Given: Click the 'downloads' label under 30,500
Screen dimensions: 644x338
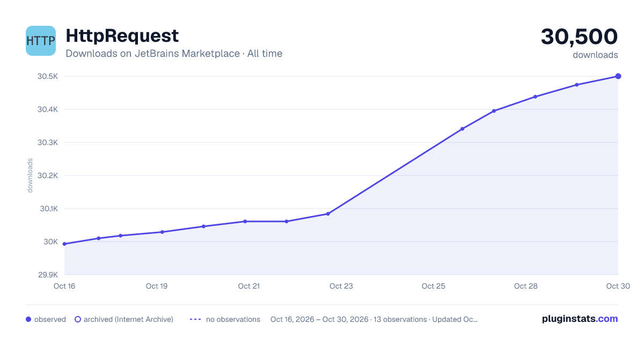Looking at the screenshot, I should (595, 55).
